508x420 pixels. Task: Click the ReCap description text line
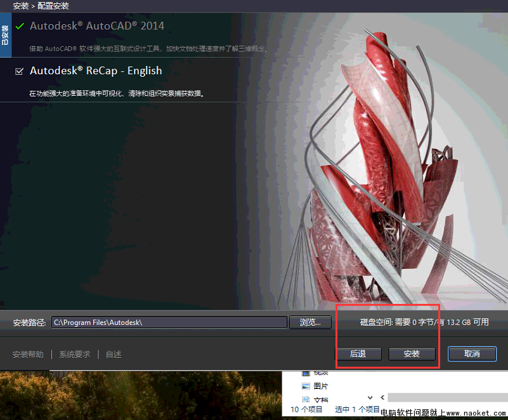tap(117, 94)
